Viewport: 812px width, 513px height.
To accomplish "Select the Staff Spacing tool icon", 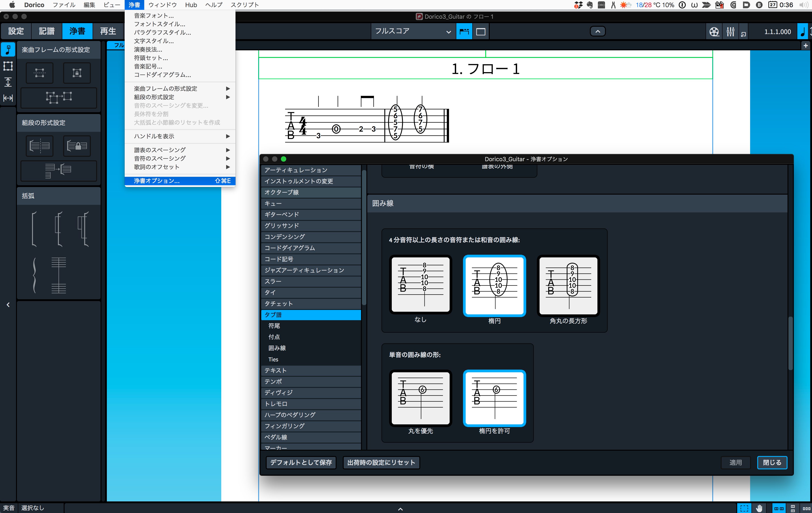I will point(8,82).
